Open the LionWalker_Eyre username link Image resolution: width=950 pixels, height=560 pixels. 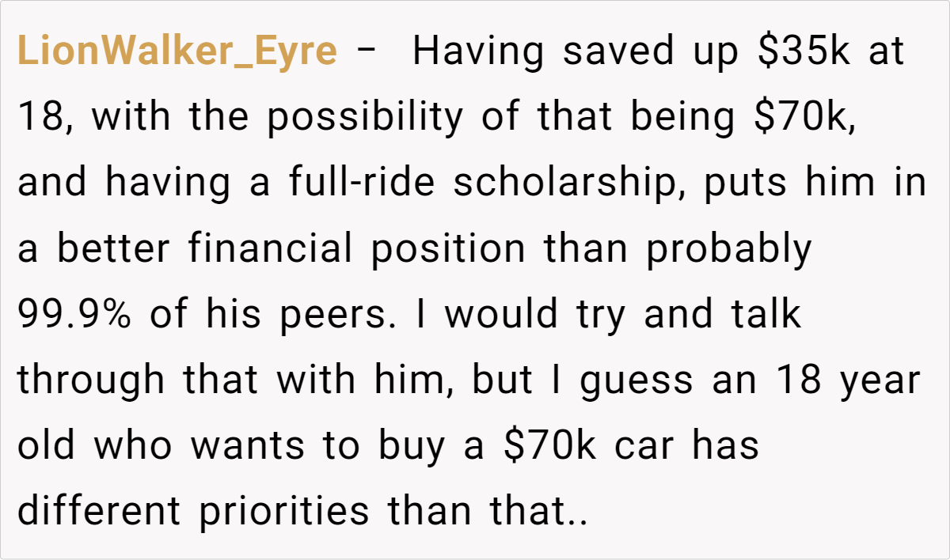click(x=177, y=52)
